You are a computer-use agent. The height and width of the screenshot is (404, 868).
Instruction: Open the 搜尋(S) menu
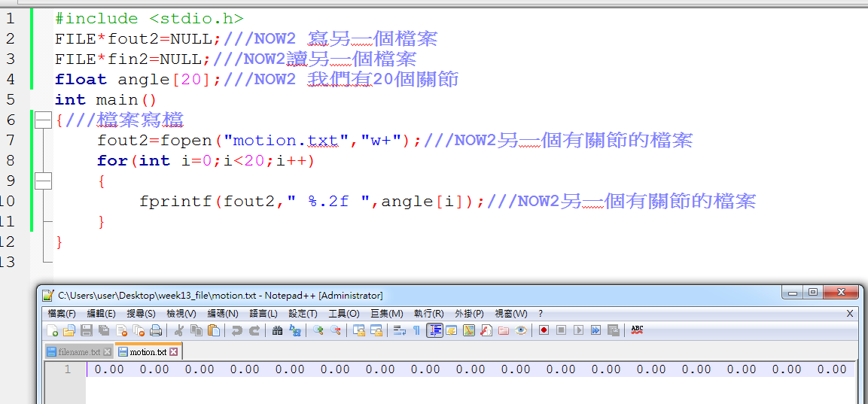142,314
